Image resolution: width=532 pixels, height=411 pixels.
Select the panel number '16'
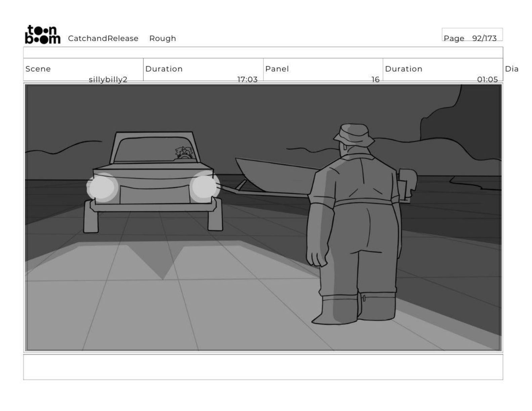[375, 80]
